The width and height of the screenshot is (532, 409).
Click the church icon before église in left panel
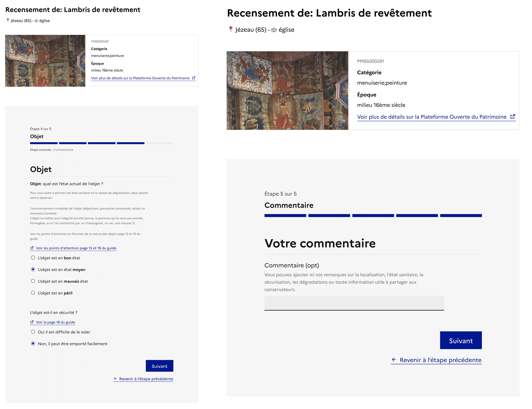click(36, 21)
